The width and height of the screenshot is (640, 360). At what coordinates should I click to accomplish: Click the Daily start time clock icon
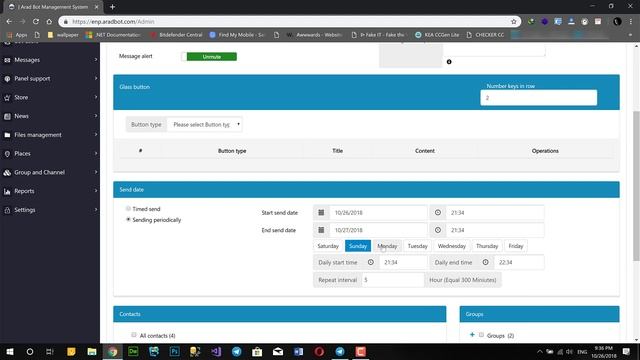371,262
